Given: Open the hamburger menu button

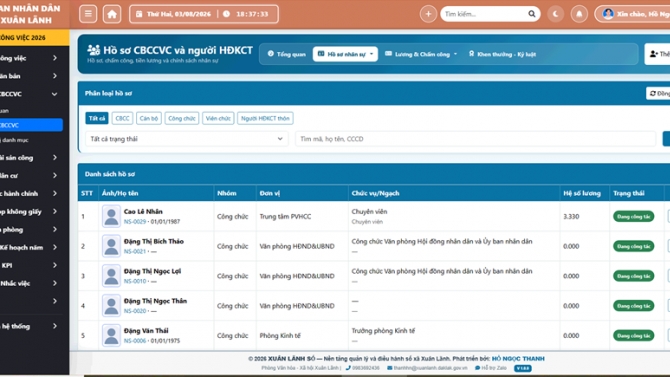Looking at the screenshot, I should (88, 14).
